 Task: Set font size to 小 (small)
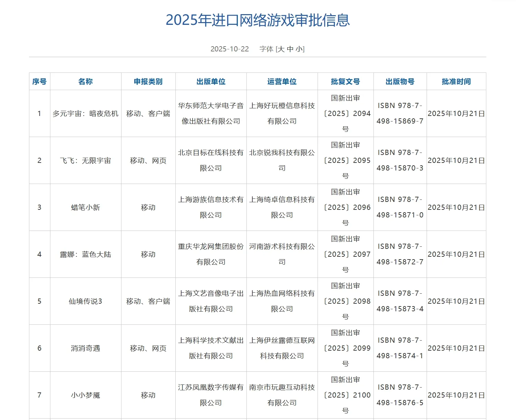click(299, 49)
